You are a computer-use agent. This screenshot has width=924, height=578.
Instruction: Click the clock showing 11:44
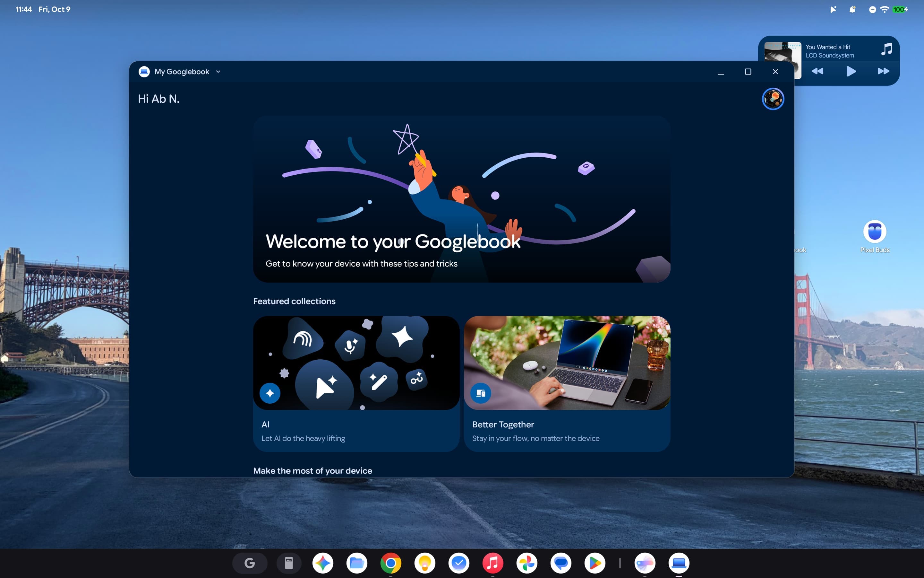[24, 9]
